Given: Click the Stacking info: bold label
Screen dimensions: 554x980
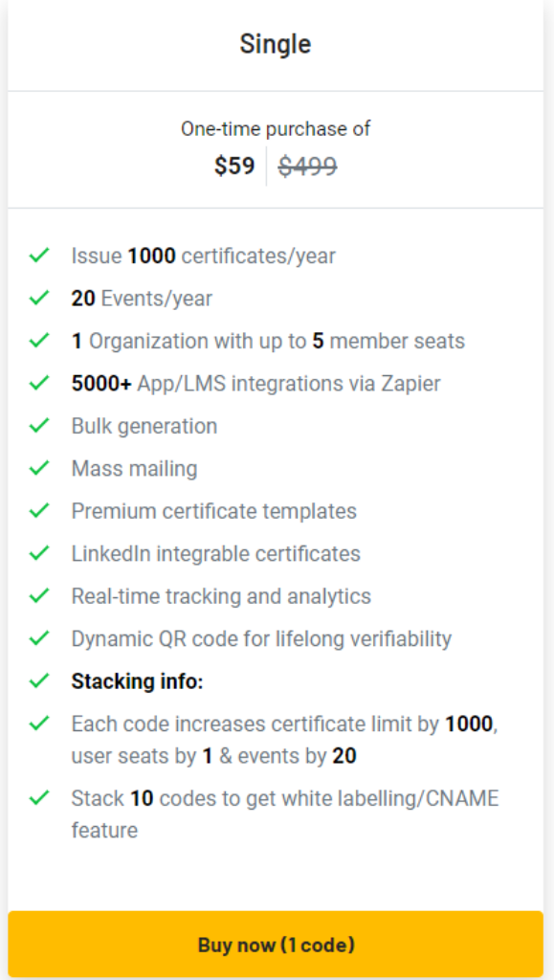Looking at the screenshot, I should [138, 681].
